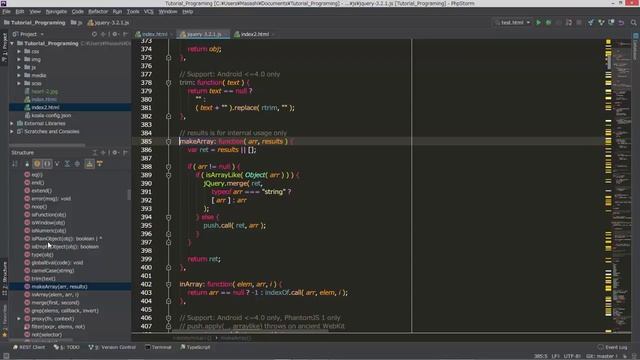Viewport: 640px width, 360px height.
Task: Click the Project panel scroll-from-source target icon
Action: coord(94,34)
